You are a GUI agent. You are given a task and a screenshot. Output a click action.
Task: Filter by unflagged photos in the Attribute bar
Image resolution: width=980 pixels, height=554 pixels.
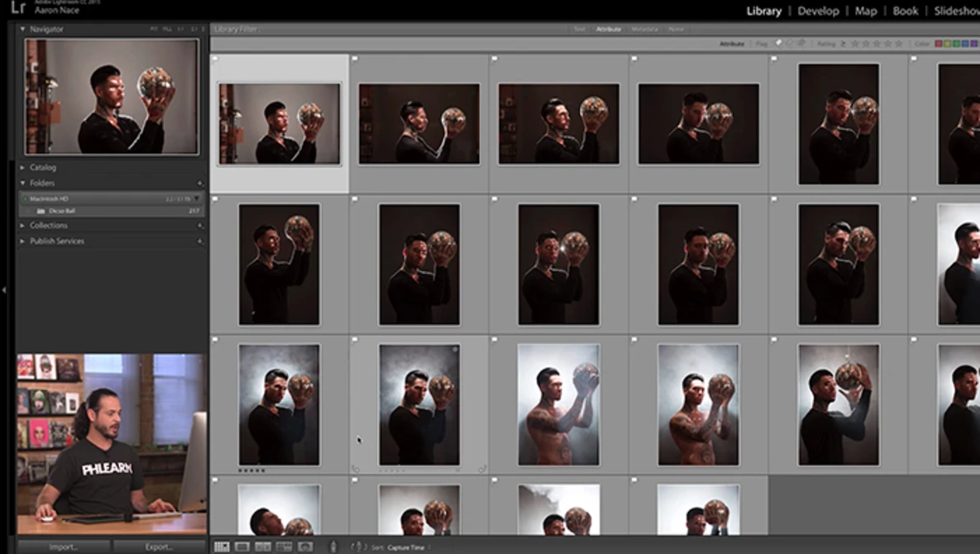[x=789, y=43]
